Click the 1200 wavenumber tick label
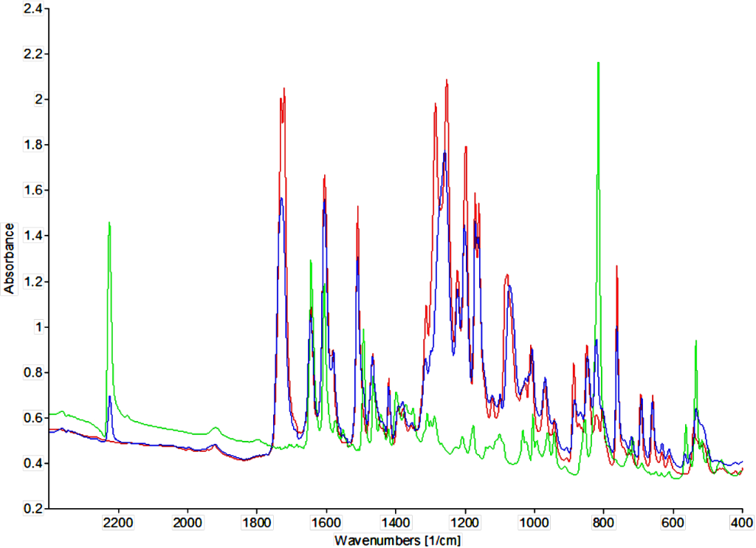Screen dimensions: 756x548 tap(464, 522)
